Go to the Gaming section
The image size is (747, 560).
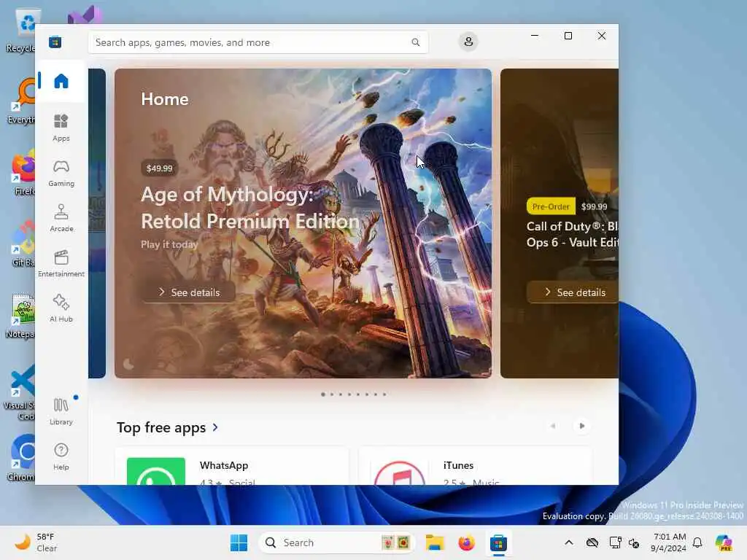[x=61, y=173]
